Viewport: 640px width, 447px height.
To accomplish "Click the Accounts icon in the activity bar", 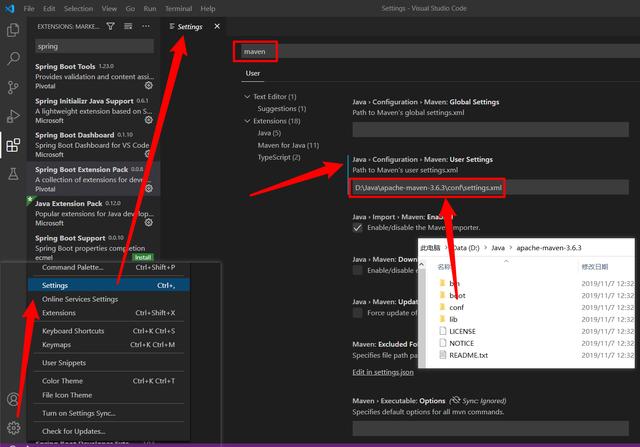I will point(13,399).
